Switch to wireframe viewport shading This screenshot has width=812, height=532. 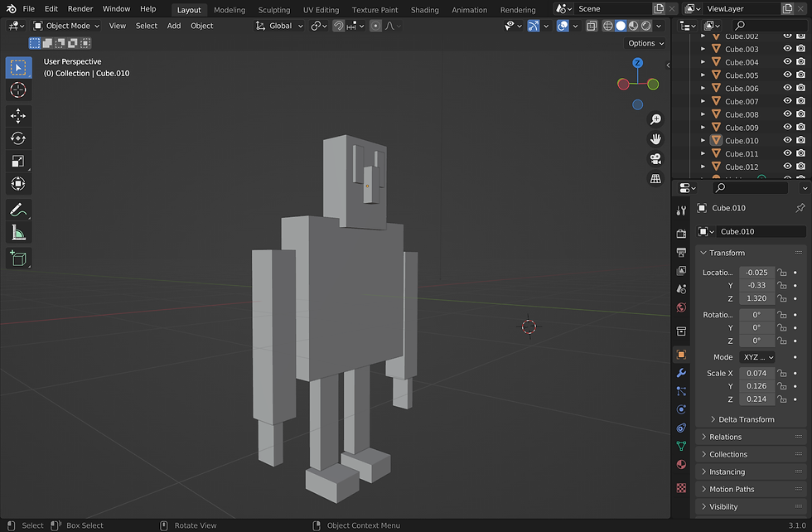coord(608,26)
